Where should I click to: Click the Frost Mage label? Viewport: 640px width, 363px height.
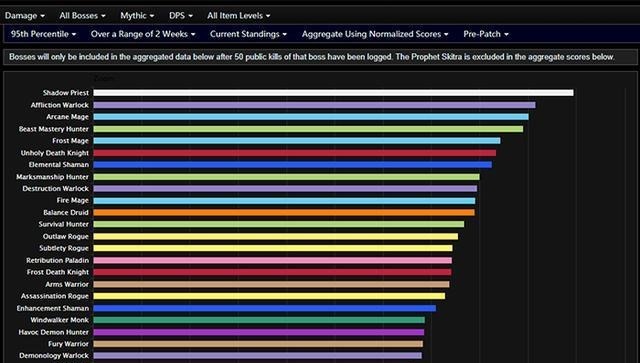pos(70,141)
